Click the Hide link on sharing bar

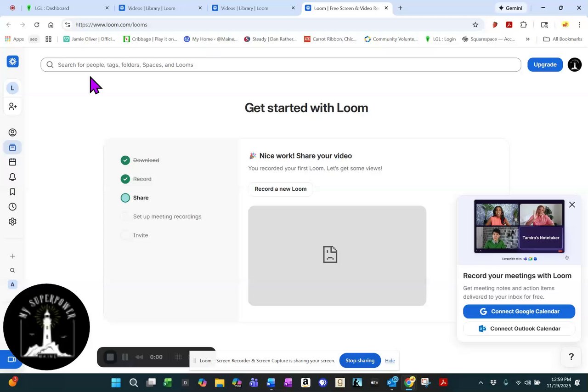pos(390,361)
